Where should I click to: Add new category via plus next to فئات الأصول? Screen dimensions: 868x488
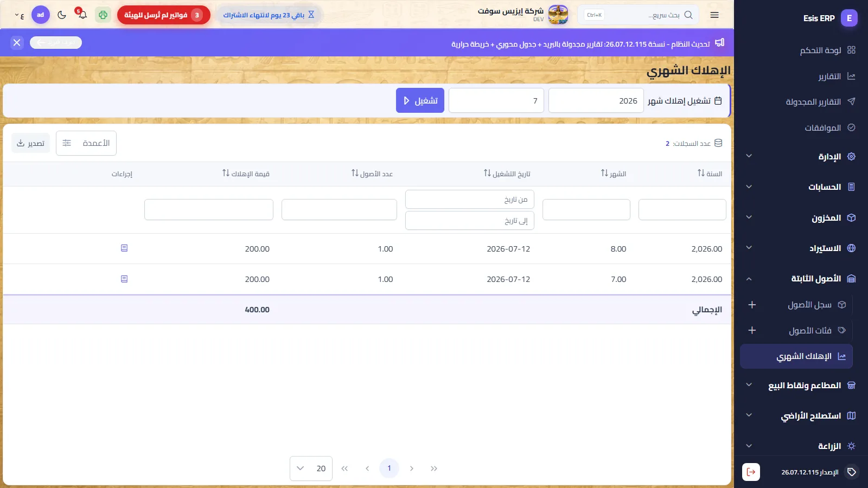pos(752,330)
